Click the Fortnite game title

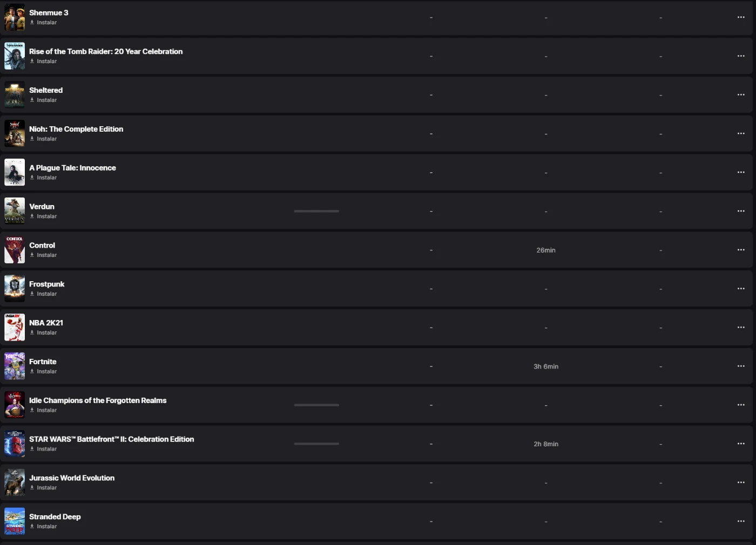(43, 362)
